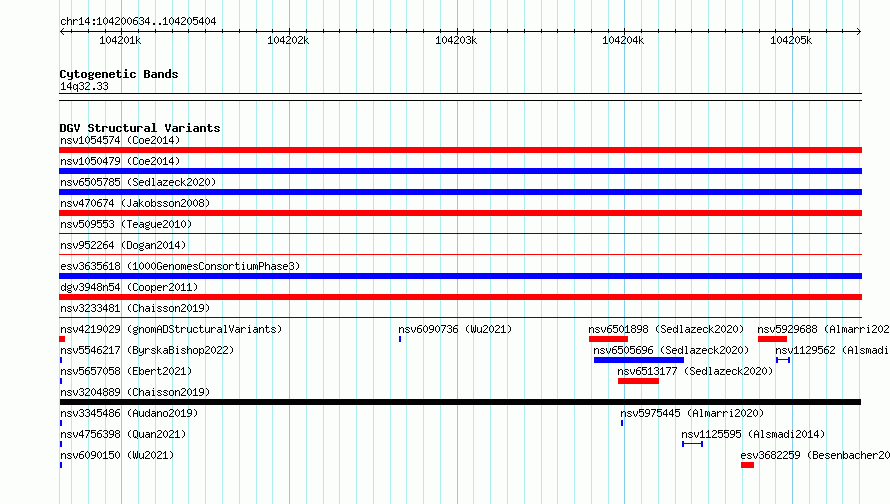The height and width of the screenshot is (504, 890).
Task: Click the DGV Structural Variants track title
Action: point(140,128)
